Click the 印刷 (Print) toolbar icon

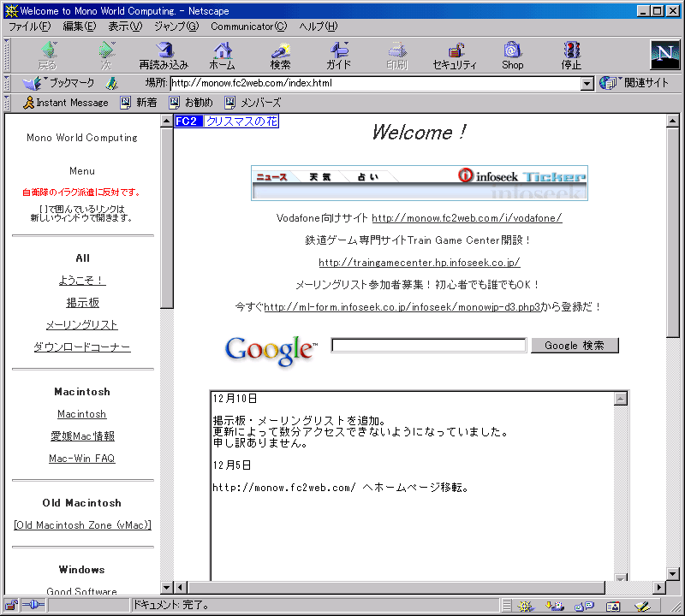[x=396, y=56]
